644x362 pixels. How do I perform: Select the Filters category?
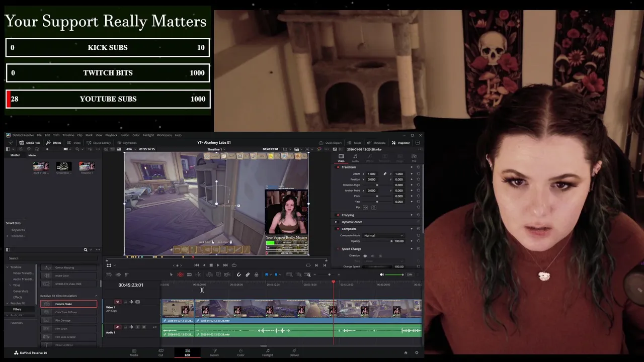17,309
